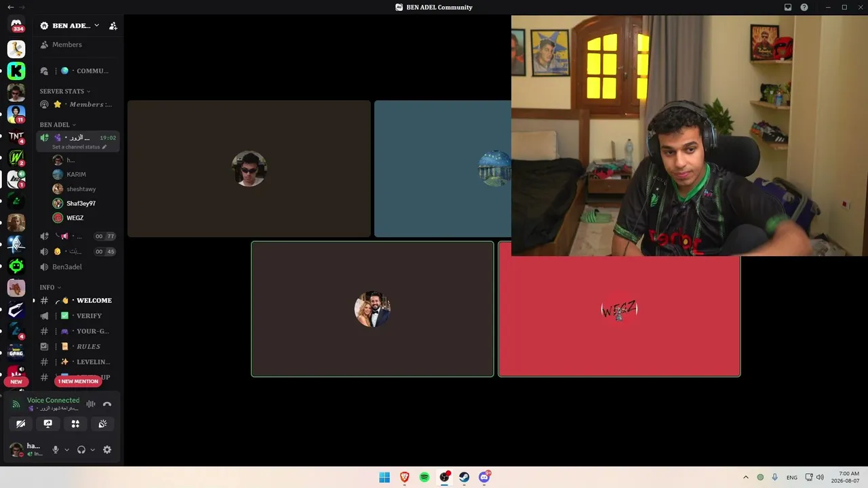Viewport: 868px width, 488px height.
Task: Switch ENG input language in taskbar
Action: pos(792,477)
